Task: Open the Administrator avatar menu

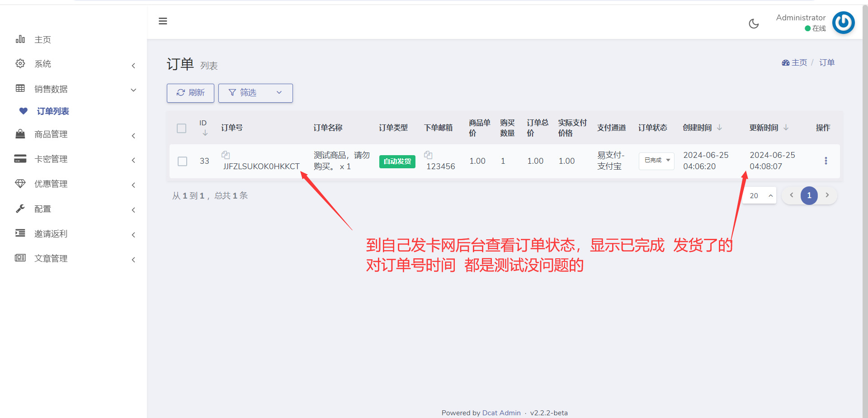Action: (844, 23)
